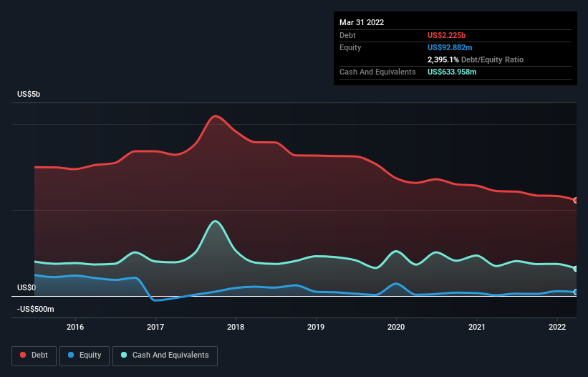Viewport: 588px width, 377px height.
Task: Click the US$0 y-axis label
Action: 26,287
